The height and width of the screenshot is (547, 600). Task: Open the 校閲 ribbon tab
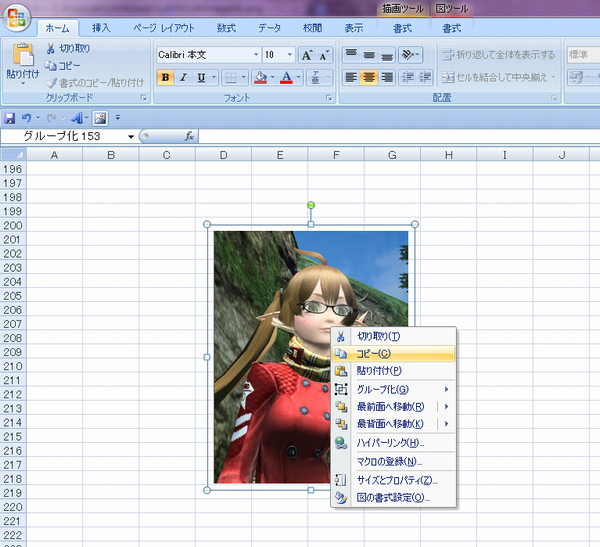(x=312, y=28)
